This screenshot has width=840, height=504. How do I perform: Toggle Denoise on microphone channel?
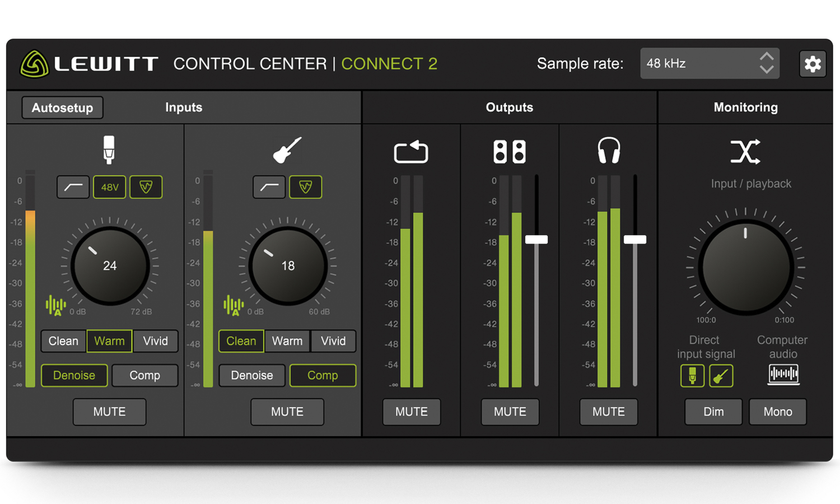[x=74, y=375]
